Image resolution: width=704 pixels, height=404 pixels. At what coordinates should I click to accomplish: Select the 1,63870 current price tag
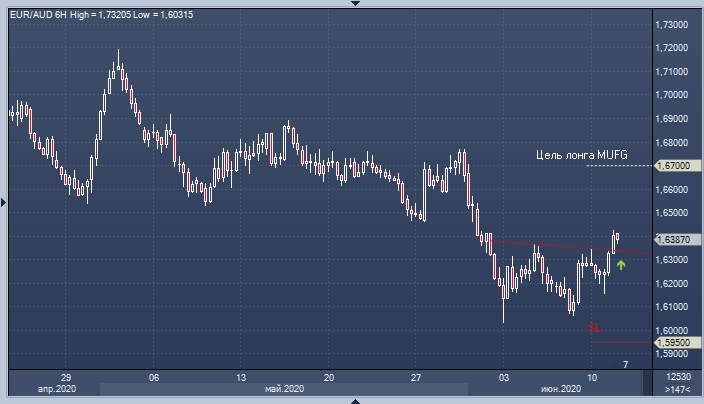675,240
